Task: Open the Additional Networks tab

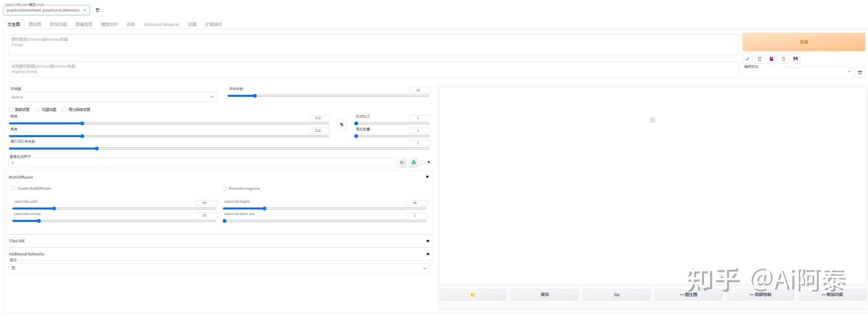Action: tap(162, 24)
